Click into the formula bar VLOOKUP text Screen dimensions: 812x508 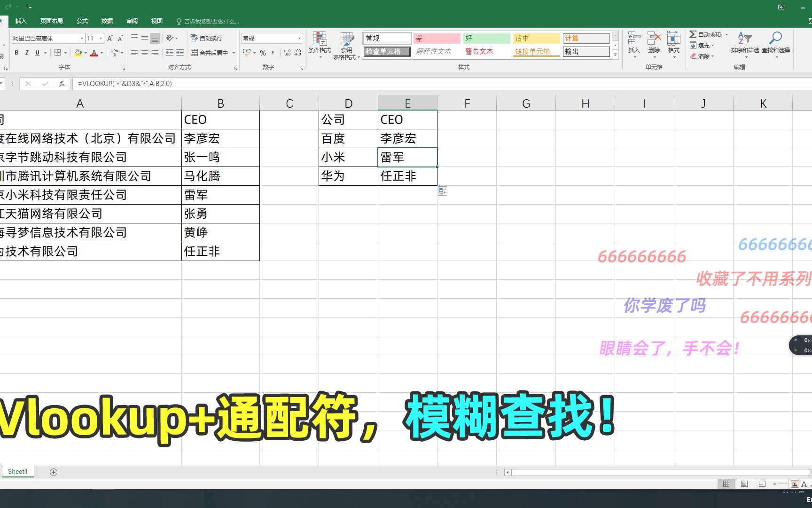[125, 84]
